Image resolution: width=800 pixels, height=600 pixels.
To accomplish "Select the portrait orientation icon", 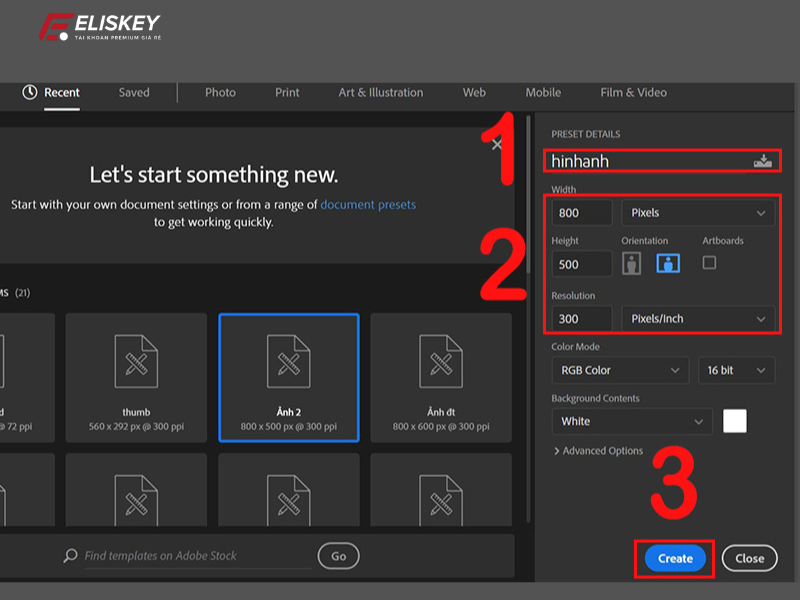I will pos(630,263).
